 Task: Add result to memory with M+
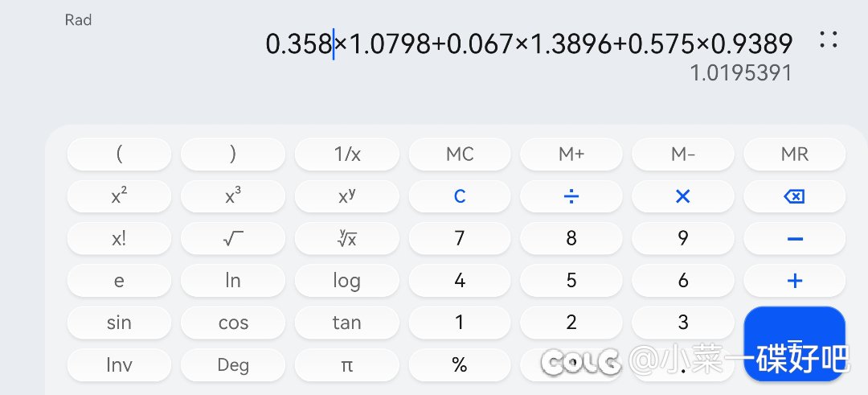click(x=571, y=154)
